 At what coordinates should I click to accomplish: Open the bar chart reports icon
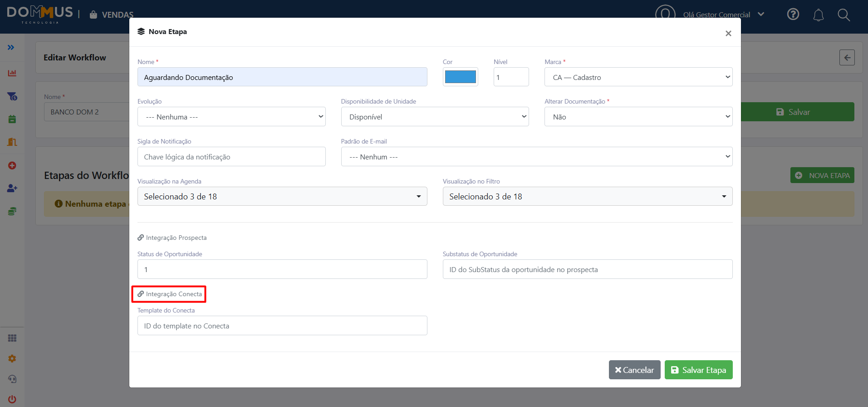click(12, 73)
